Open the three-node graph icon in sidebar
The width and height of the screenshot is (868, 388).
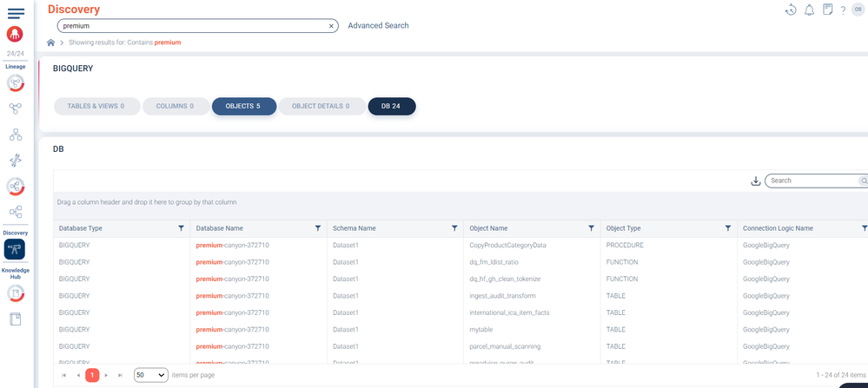[16, 109]
